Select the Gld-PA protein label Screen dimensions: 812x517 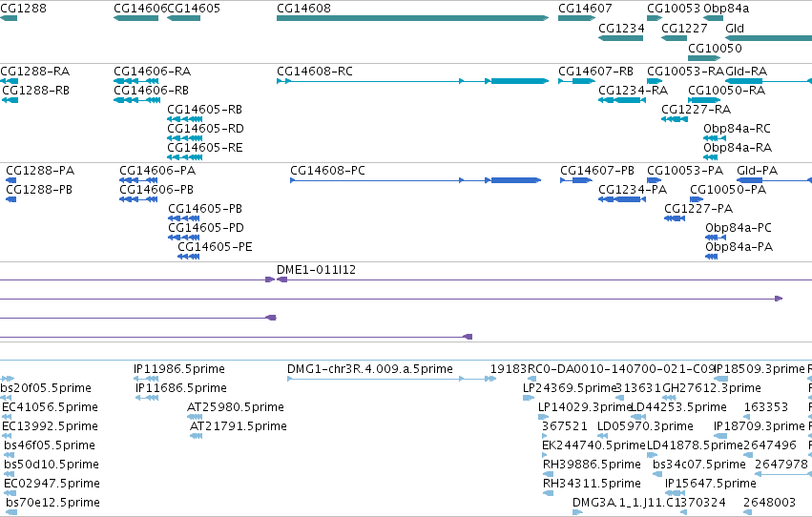(757, 171)
